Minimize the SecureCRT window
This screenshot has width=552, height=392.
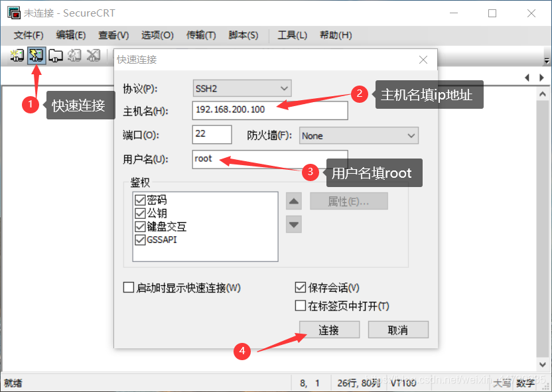point(454,13)
